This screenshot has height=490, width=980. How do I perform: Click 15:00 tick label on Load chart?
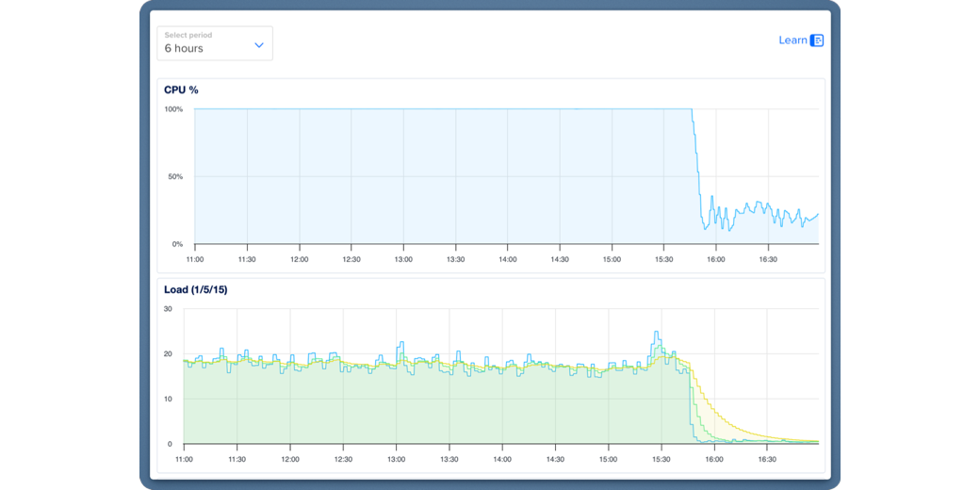(608, 459)
